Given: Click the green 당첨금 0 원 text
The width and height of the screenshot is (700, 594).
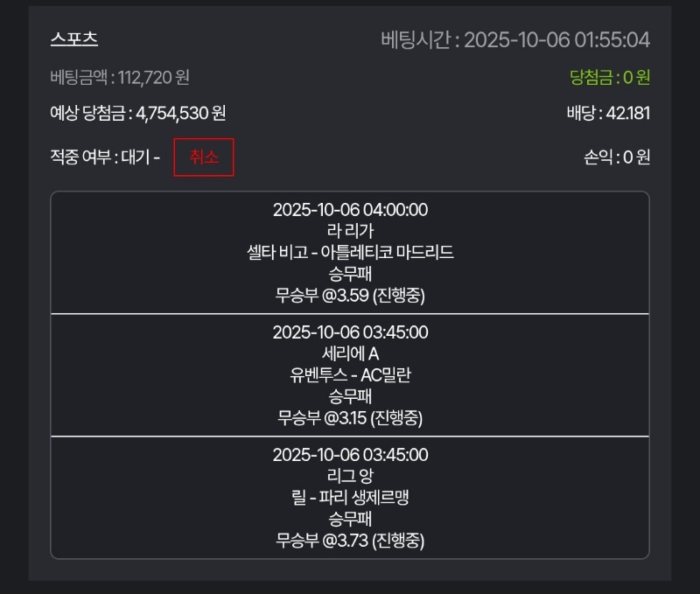Looking at the screenshot, I should tap(609, 78).
